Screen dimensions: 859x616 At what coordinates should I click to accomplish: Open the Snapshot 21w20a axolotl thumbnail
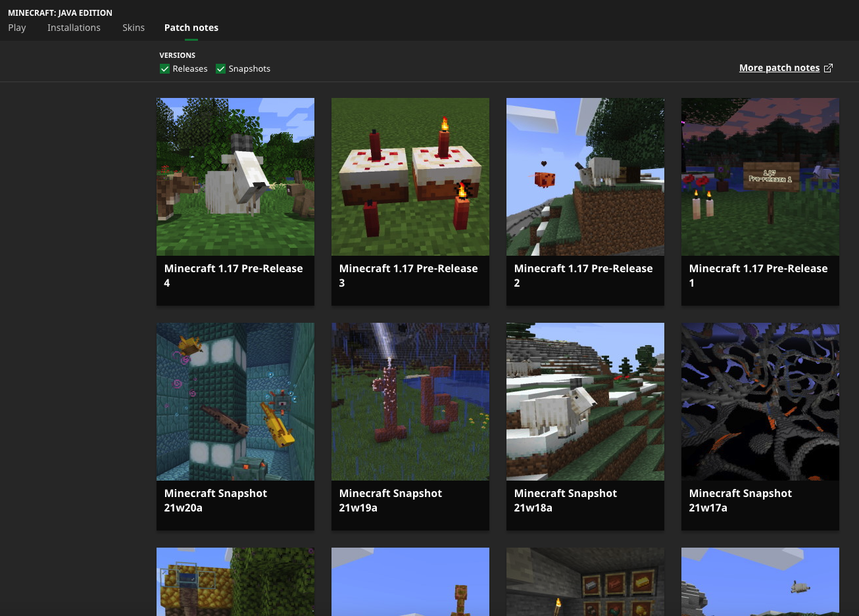(235, 402)
